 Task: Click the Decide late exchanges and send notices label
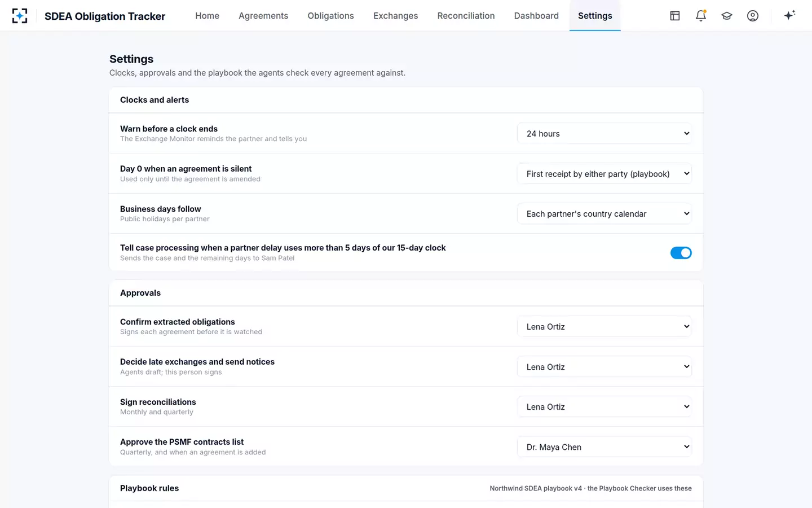point(197,362)
